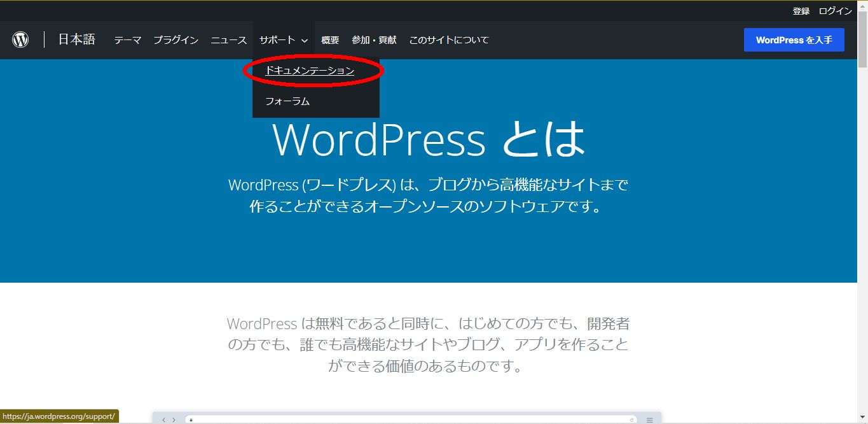
Task: Click the "WordPress は無料であると同時に" paragraph
Action: pos(429,345)
